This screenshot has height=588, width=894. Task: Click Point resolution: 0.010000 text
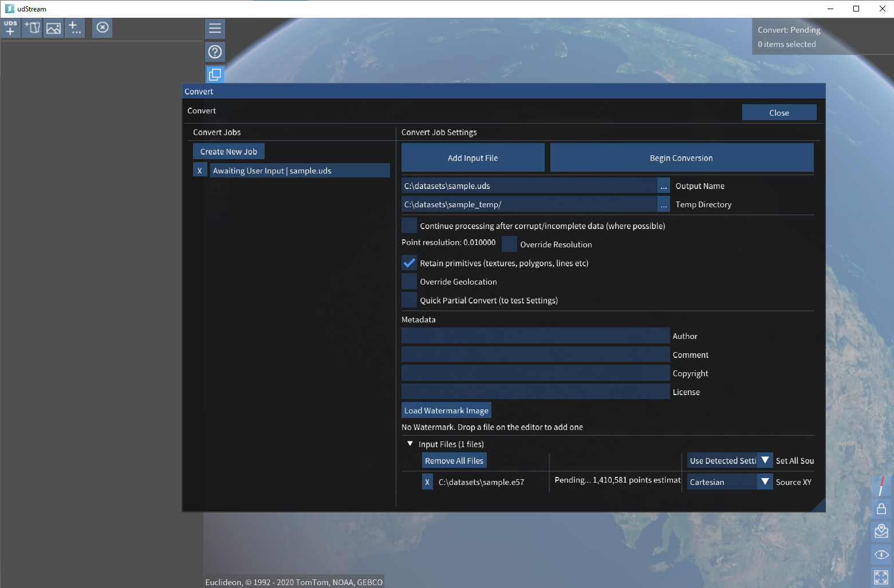coord(448,242)
